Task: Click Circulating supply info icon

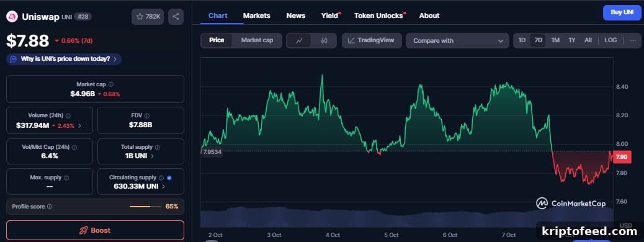Action: tap(161, 178)
